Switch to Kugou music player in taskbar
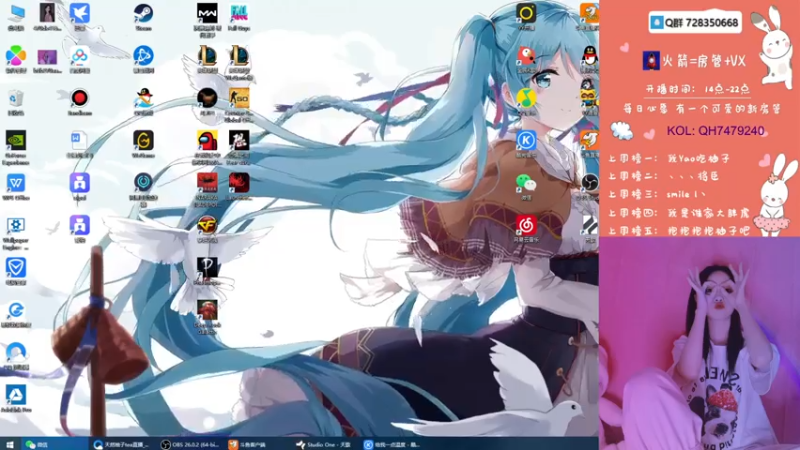Image resolution: width=800 pixels, height=450 pixels. coord(392,444)
